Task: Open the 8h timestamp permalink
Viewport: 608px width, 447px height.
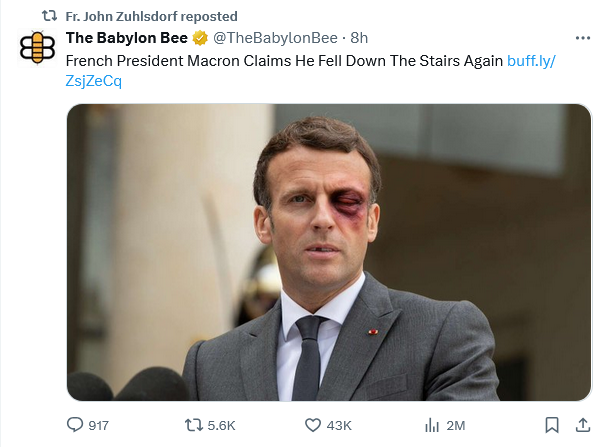Action: tap(359, 38)
